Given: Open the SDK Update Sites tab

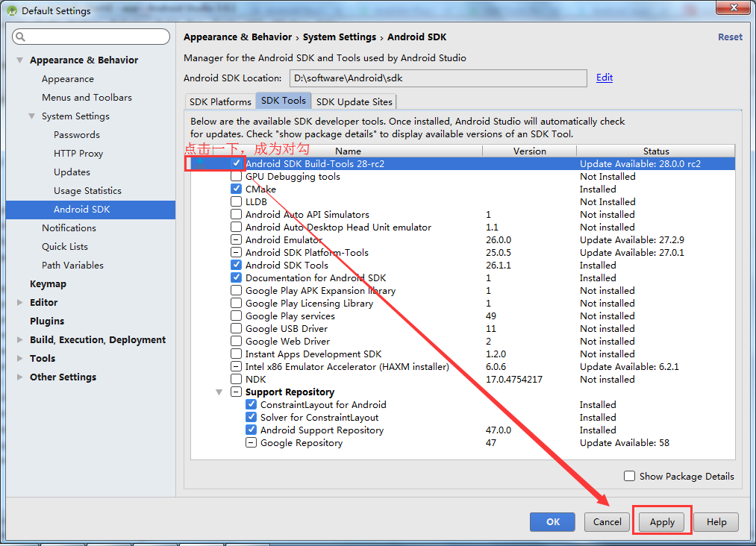Looking at the screenshot, I should point(354,101).
